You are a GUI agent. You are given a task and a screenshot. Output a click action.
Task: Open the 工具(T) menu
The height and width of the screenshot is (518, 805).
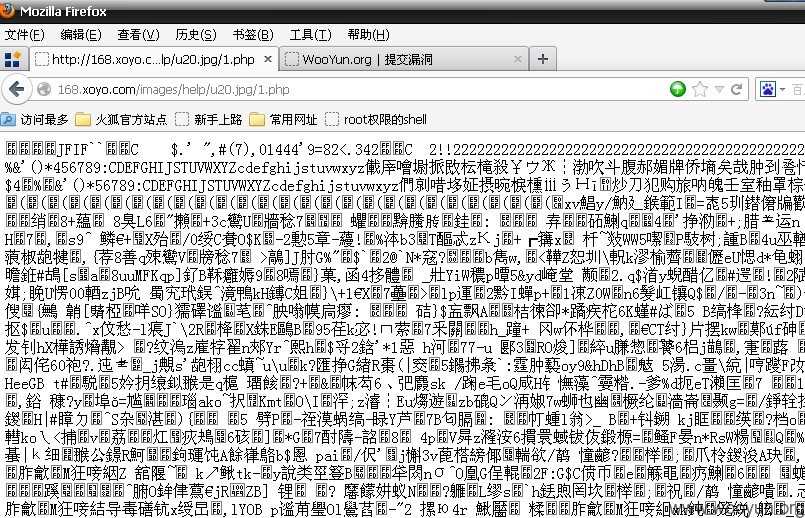click(x=310, y=35)
